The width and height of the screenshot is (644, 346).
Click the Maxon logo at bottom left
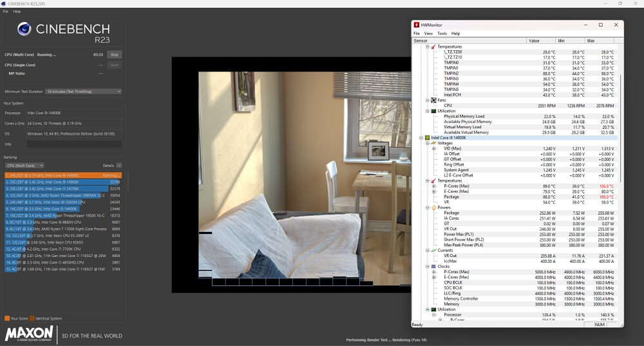pyautogui.click(x=29, y=334)
